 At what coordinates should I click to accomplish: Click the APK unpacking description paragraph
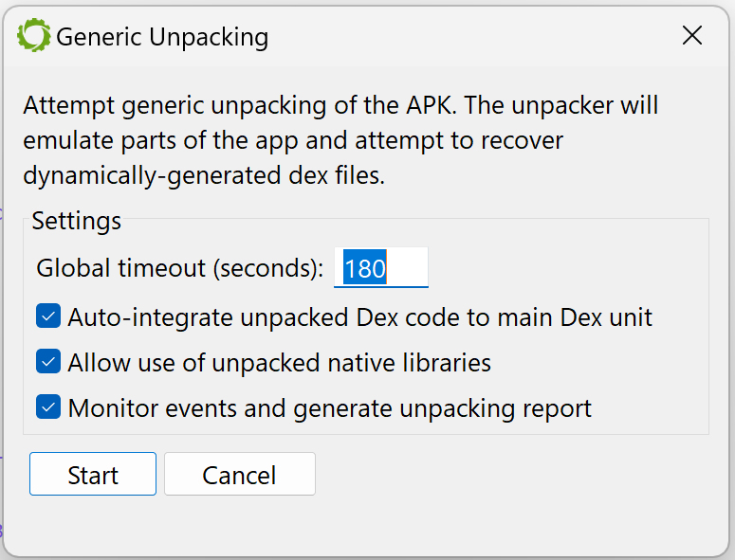point(340,140)
